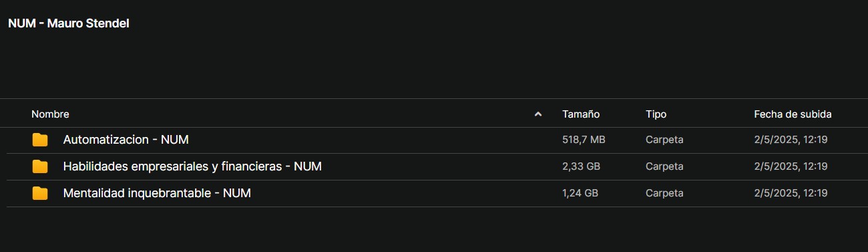The width and height of the screenshot is (868, 252).
Task: Click Carpeta type in Mentalidad row
Action: [x=664, y=193]
